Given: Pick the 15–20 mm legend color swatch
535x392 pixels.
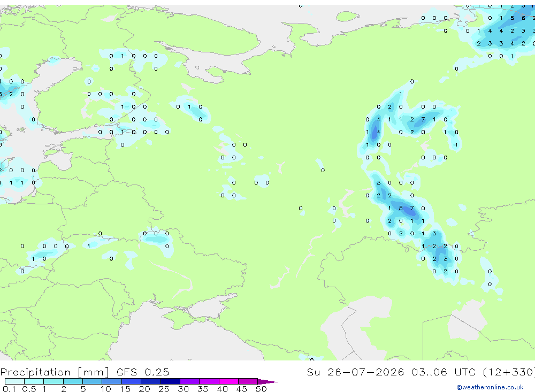Looking at the screenshot, I should [x=131, y=381].
